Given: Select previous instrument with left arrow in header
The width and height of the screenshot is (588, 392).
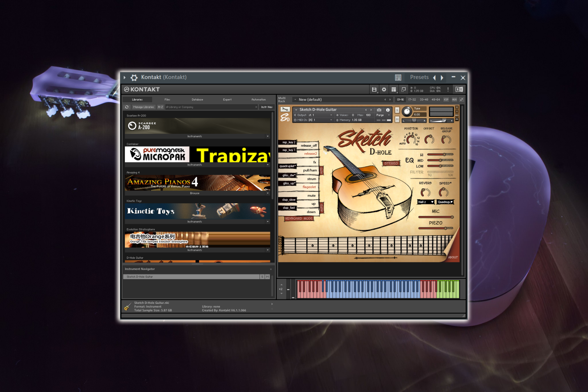Looking at the screenshot, I should tap(366, 110).
